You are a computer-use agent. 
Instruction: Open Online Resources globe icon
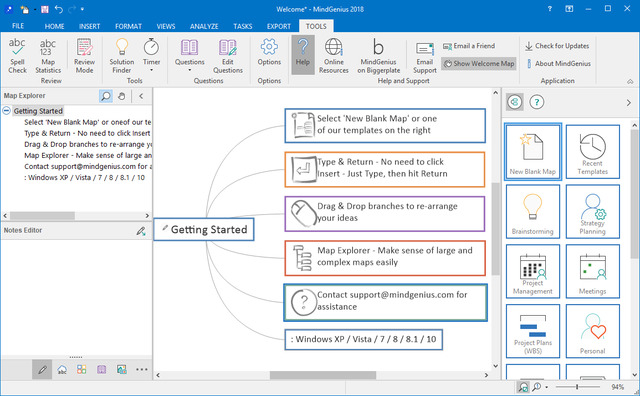[333, 56]
